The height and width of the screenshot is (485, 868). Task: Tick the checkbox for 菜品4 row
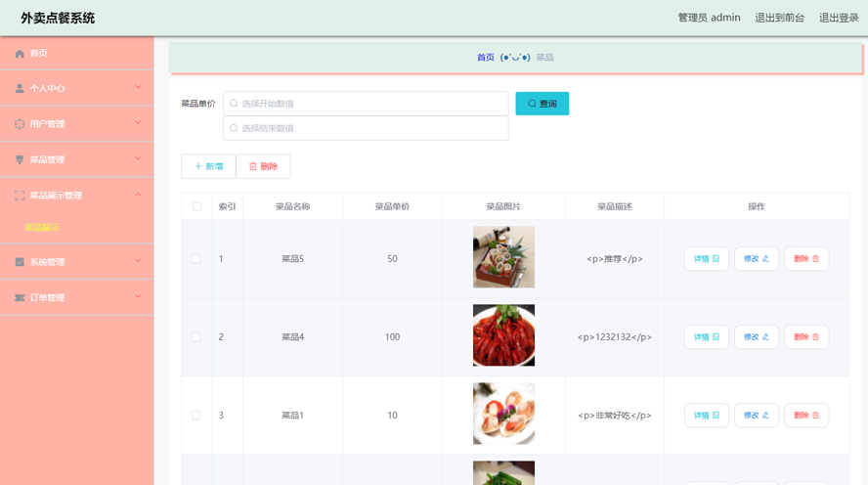(x=195, y=337)
